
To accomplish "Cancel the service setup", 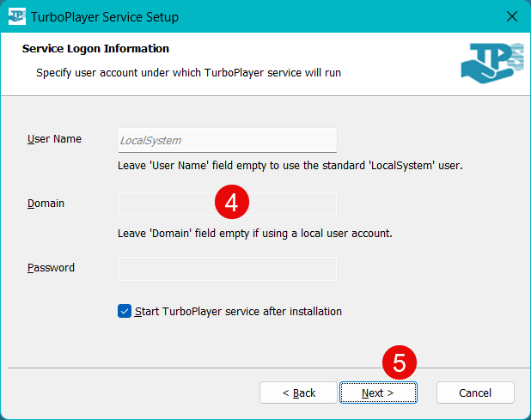I will [475, 393].
